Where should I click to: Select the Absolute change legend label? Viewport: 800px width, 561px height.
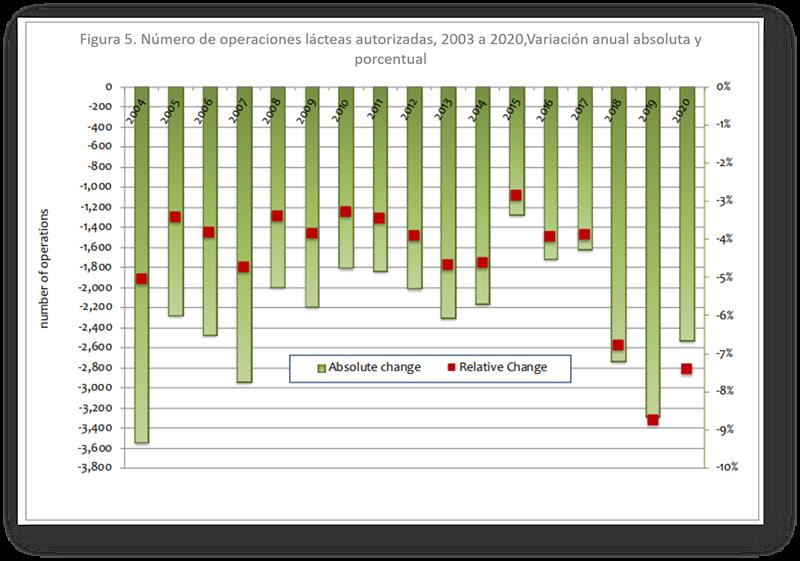[374, 367]
